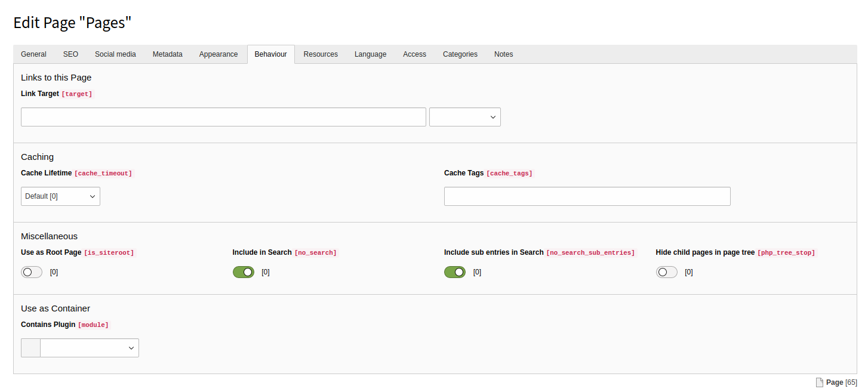The height and width of the screenshot is (392, 868).
Task: Switch to the General tab
Action: (x=33, y=54)
